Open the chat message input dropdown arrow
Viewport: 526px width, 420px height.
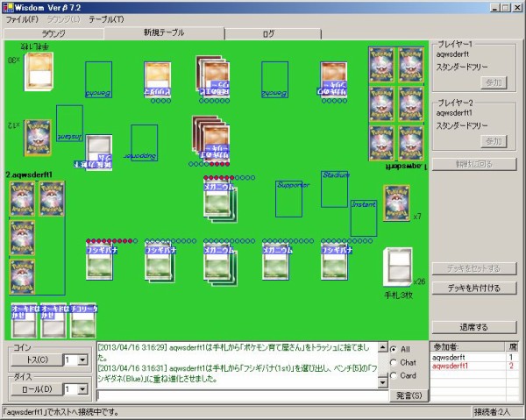[382, 395]
